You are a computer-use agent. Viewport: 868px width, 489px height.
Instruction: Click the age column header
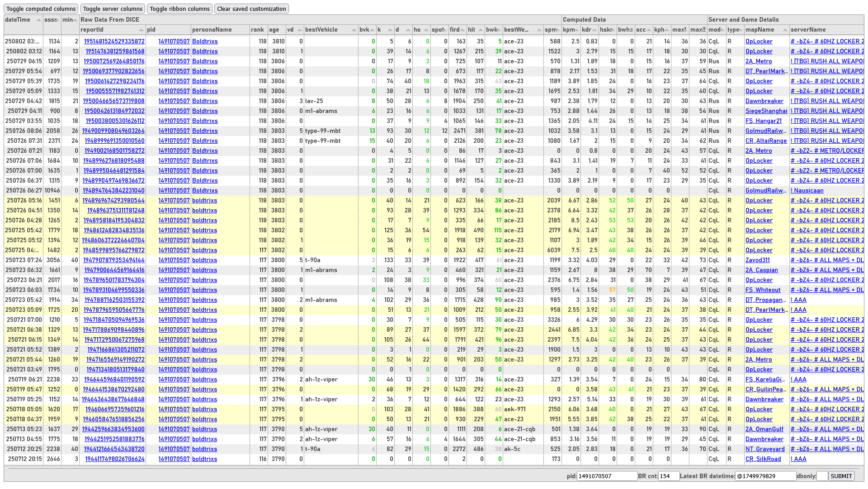tap(277, 30)
